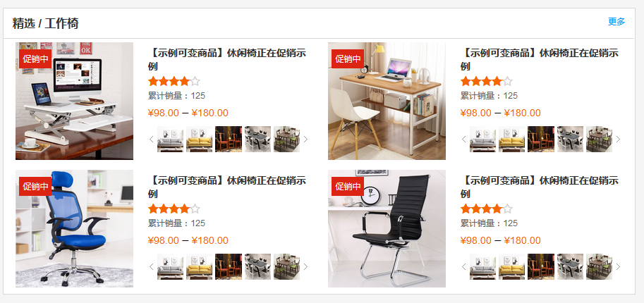Click star rating of the wooden desk product

486,81
